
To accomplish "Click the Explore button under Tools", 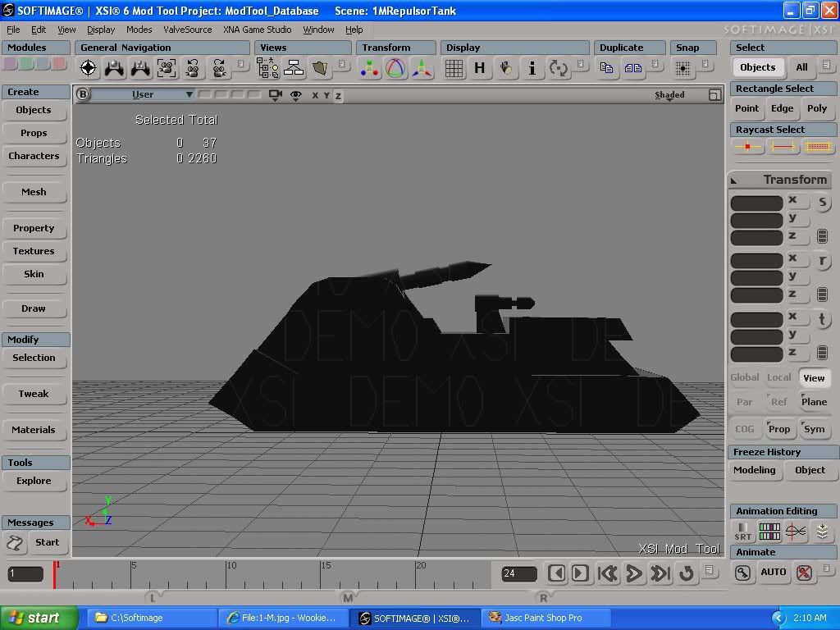I will [x=34, y=481].
